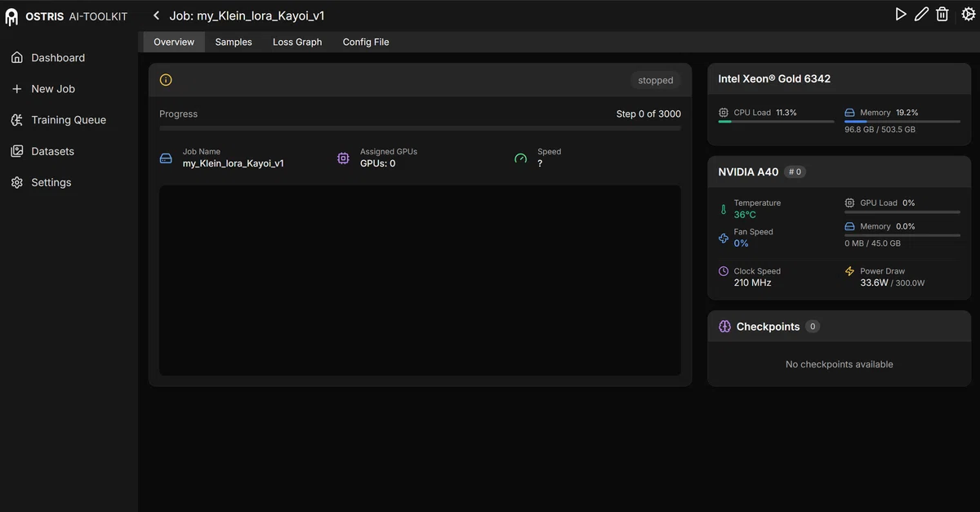The width and height of the screenshot is (980, 512).
Task: Click the Xeon Memory usage bar
Action: pos(902,122)
